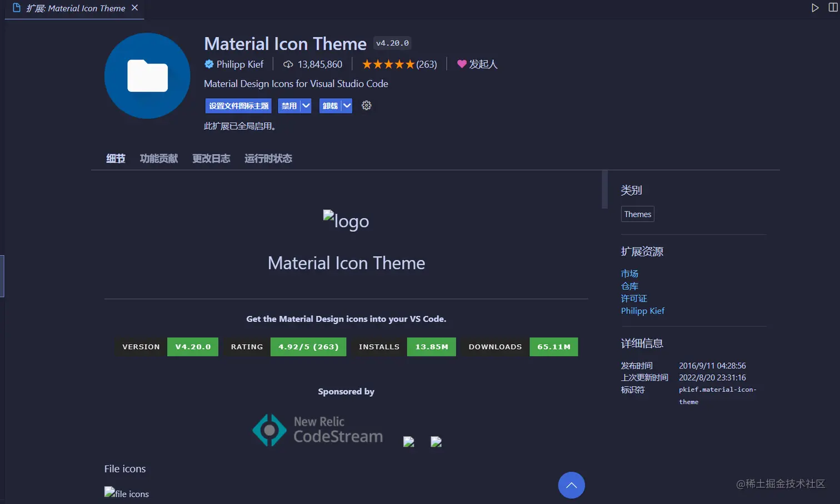Click the 13,845,860 install count
Screen dimensions: 840x504
tap(320, 64)
